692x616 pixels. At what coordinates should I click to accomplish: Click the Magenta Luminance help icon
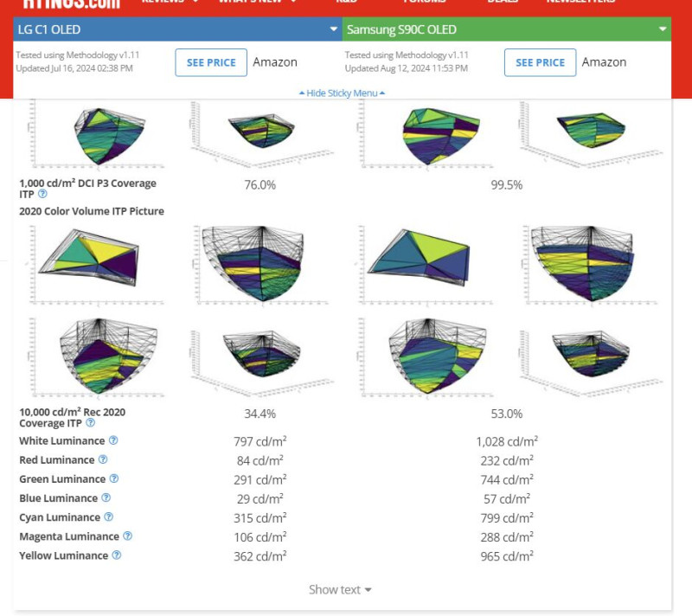click(x=127, y=536)
